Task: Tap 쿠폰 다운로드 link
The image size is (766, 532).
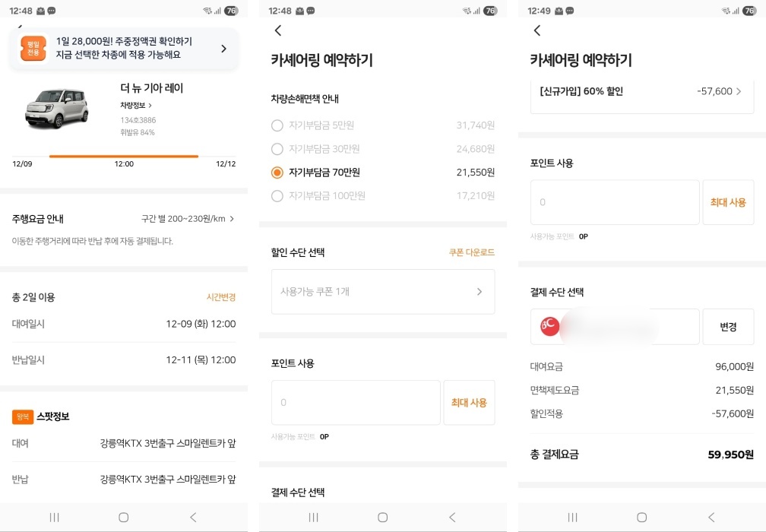Action: coord(471,252)
